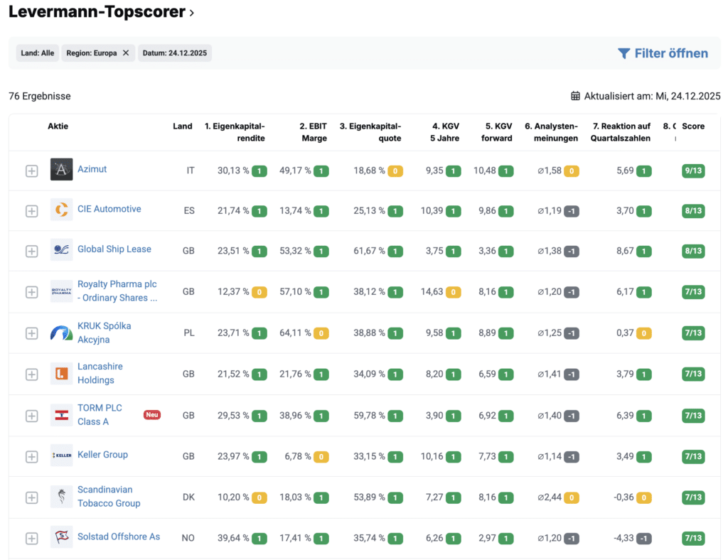The width and height of the screenshot is (728, 560).
Task: Open the Levermann-Topscorer heading link
Action: [101, 12]
